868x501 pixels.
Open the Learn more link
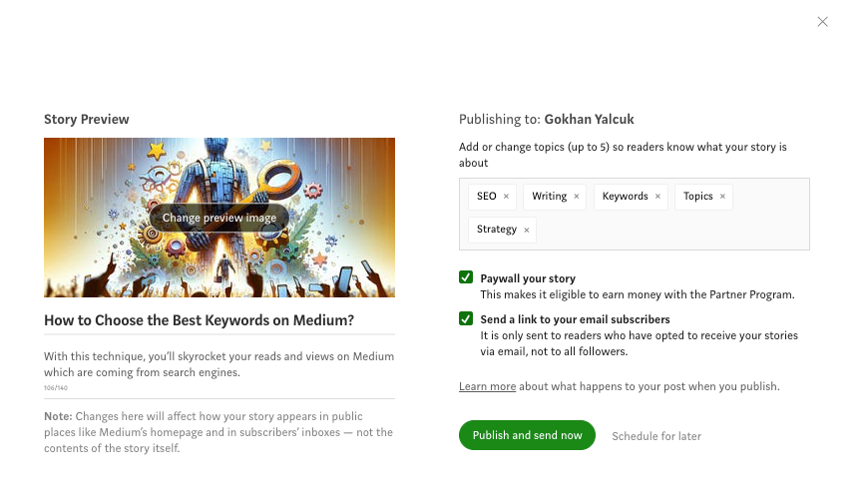tap(487, 386)
